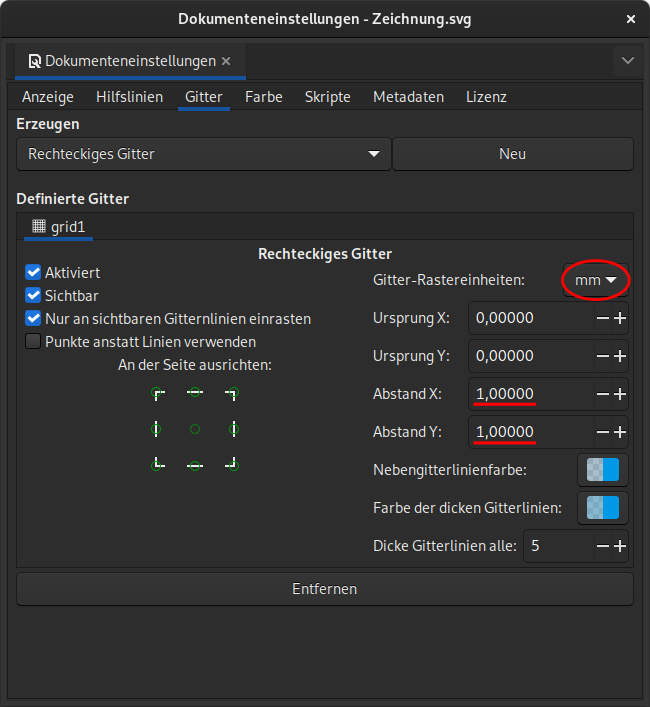Image resolution: width=650 pixels, height=707 pixels.
Task: Open the Rechteckiges Gitter type dropdown
Action: click(x=203, y=154)
